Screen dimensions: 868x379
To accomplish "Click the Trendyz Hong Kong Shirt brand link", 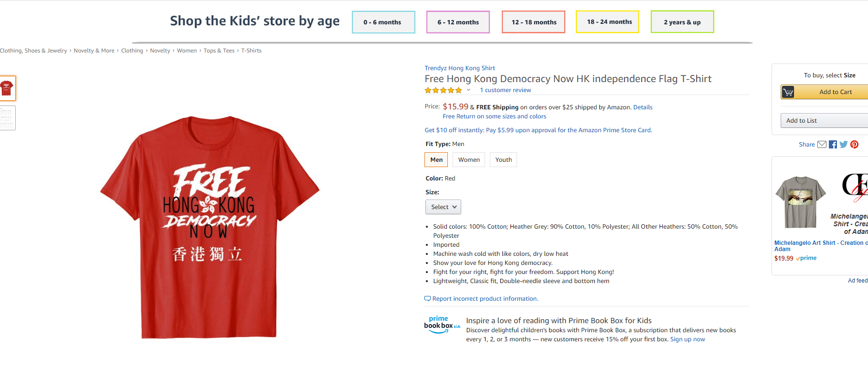I will pyautogui.click(x=460, y=68).
